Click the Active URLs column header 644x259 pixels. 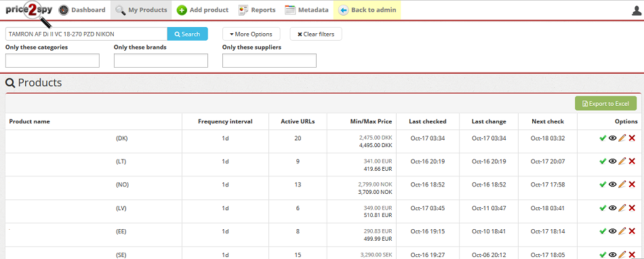pyautogui.click(x=298, y=121)
